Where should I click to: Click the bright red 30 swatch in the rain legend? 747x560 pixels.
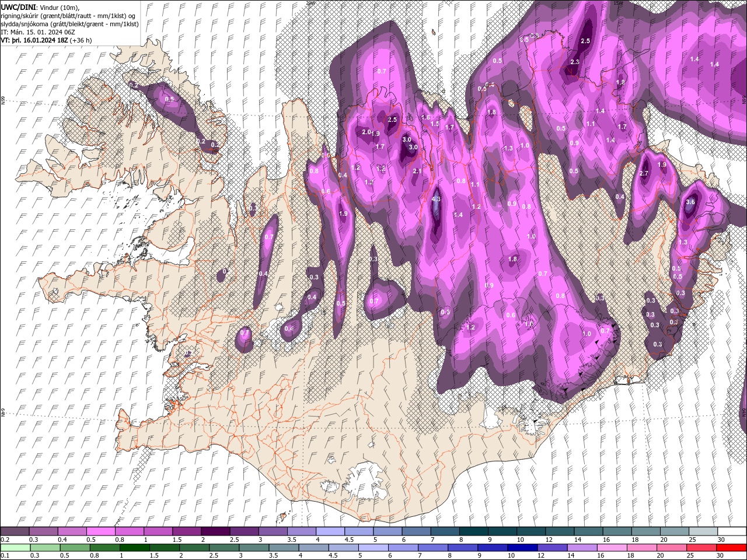pos(731,547)
